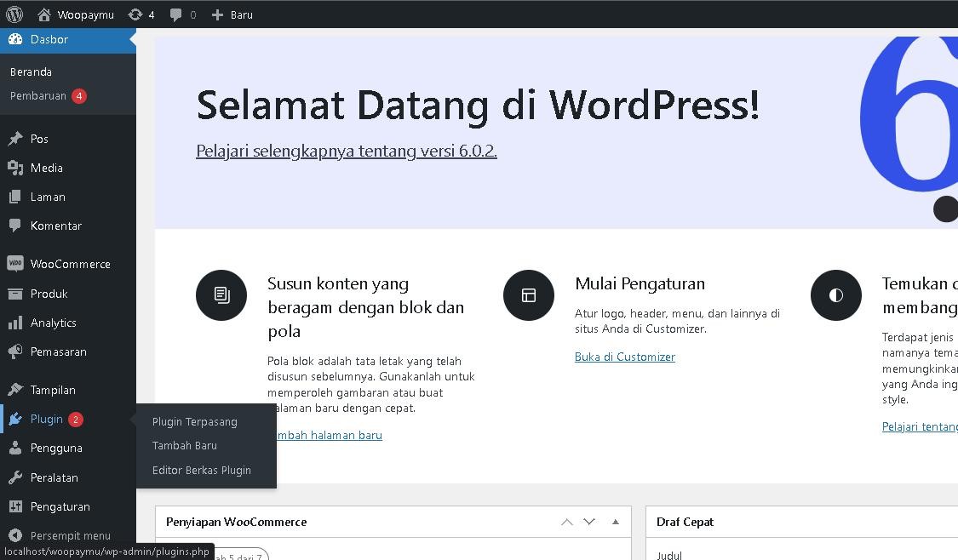
Task: Click the Woopaymu site name
Action: click(85, 15)
